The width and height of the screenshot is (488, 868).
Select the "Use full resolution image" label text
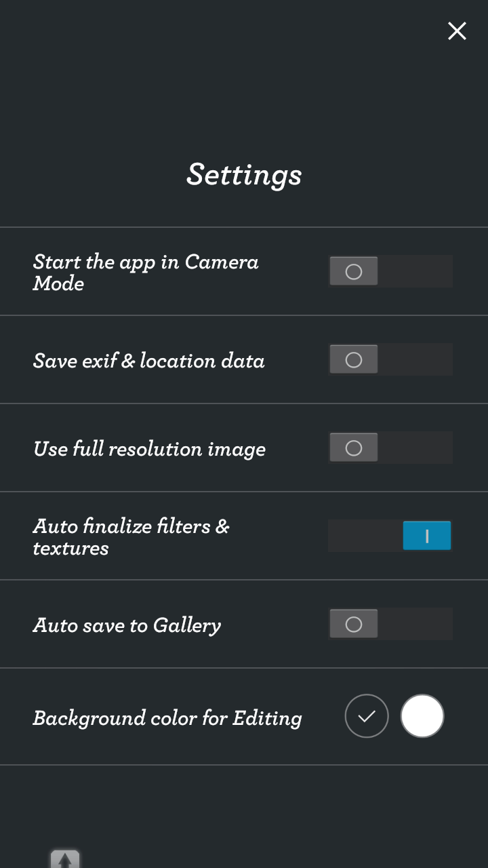[x=149, y=449]
